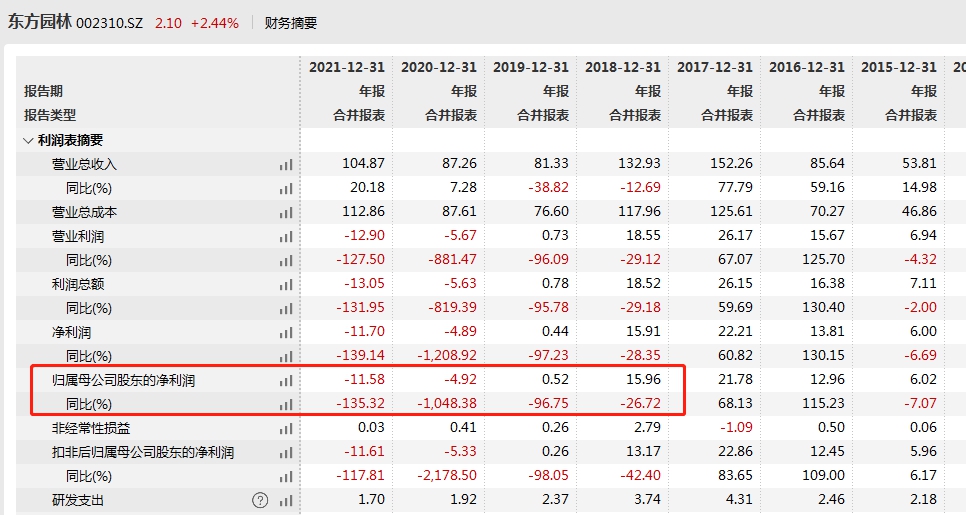Image resolution: width=966 pixels, height=515 pixels.
Task: Click the -1,208.92 growth cell
Action: coord(447,355)
